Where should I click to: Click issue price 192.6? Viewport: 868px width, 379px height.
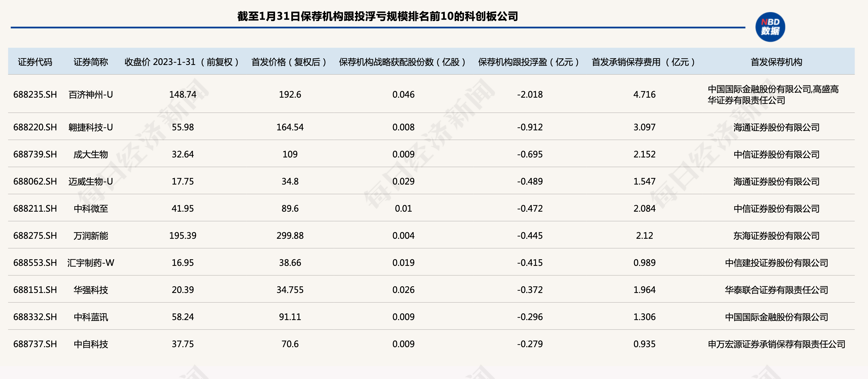290,94
